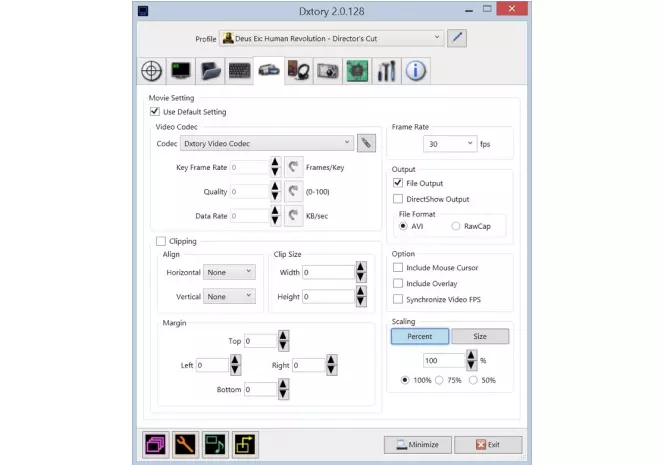Screen dimensions: 664x465
Task: Click the scaling percent spinner arrows
Action: tap(471, 360)
